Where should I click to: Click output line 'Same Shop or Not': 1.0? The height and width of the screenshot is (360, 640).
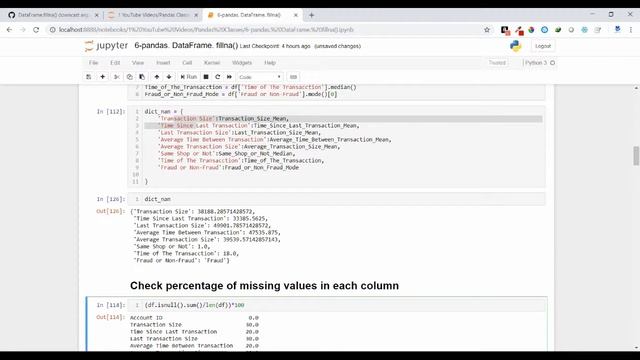[172, 247]
